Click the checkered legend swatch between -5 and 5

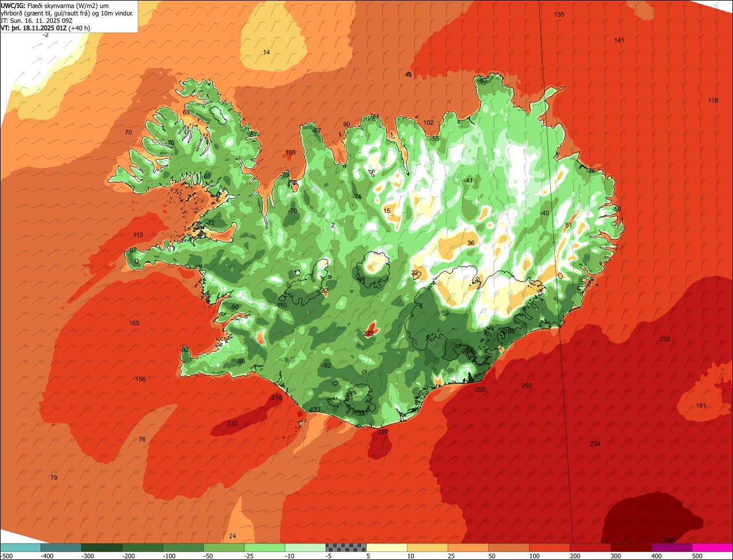(346, 547)
